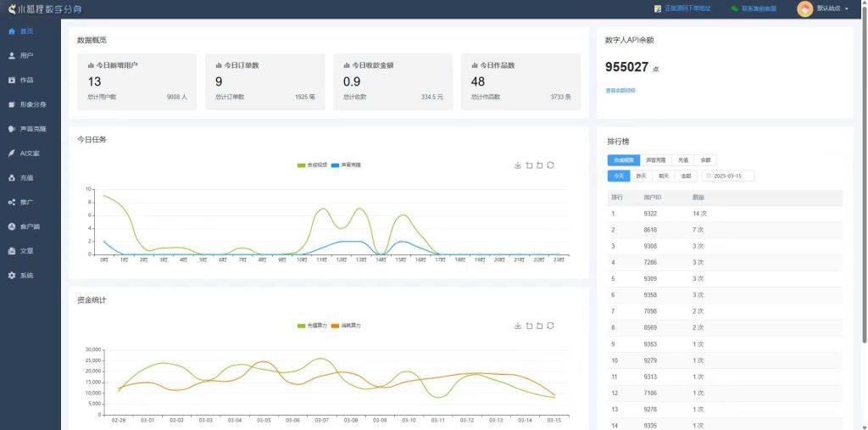Open 用户 user management icon
The width and height of the screenshot is (868, 430).
[12, 56]
